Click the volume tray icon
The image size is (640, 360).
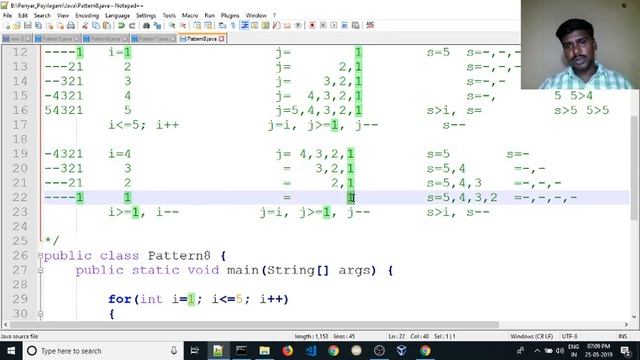[x=560, y=351]
